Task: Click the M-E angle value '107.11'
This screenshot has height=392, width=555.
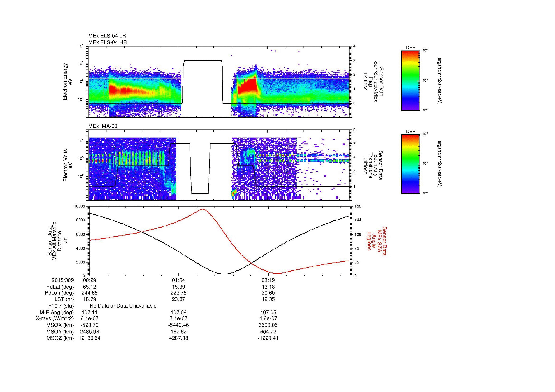Action: [x=89, y=313]
